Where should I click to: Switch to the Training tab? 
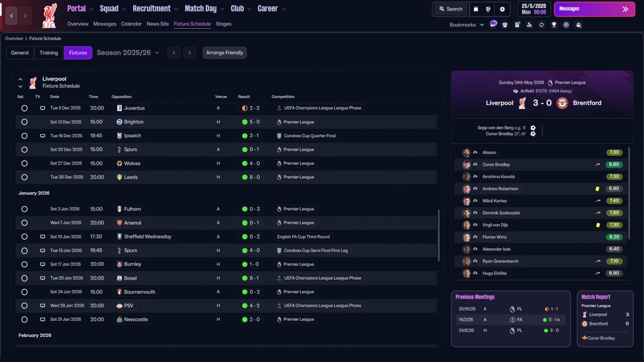pos(49,53)
